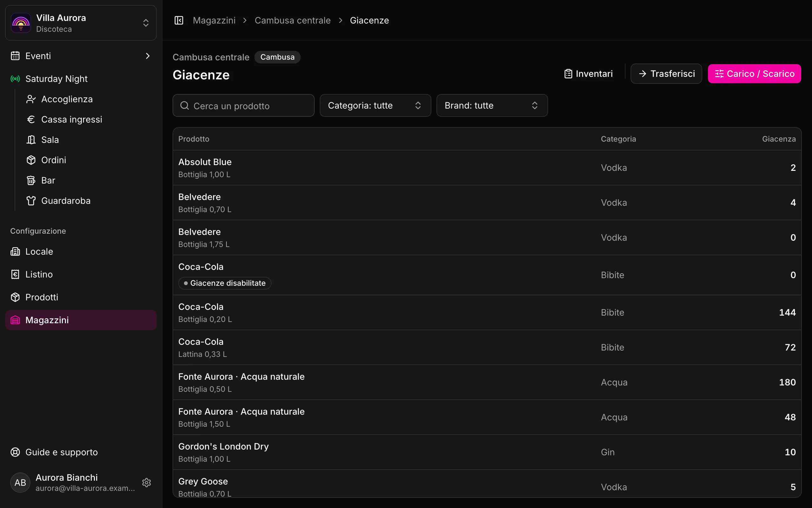Click the 144 stock value
Image resolution: width=812 pixels, height=508 pixels.
(787, 312)
